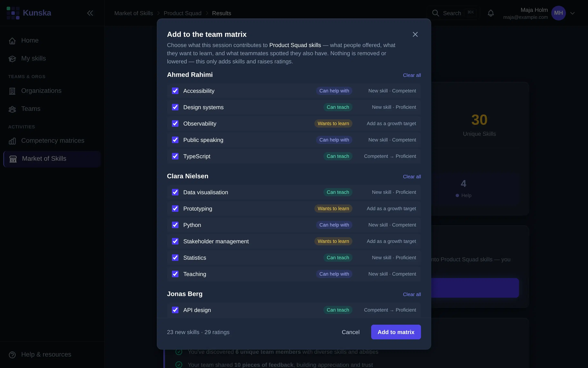
Task: Click the Can teach badge for Statistics
Action: pyautogui.click(x=338, y=258)
